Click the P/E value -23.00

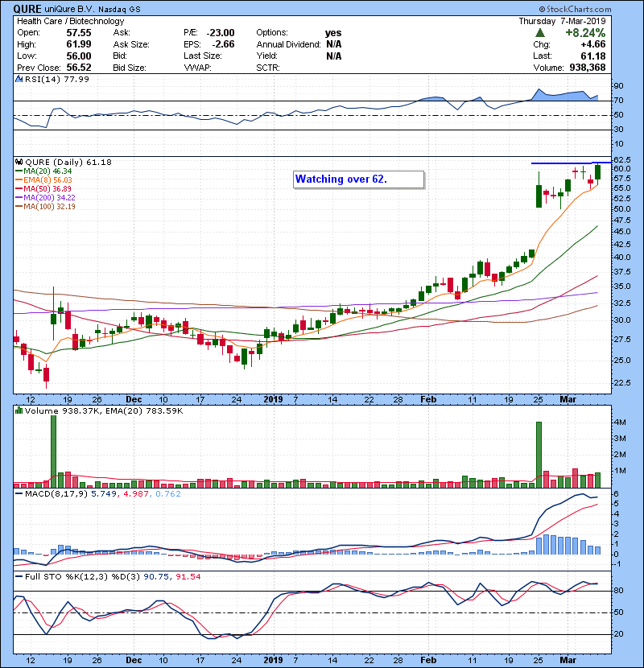pos(221,33)
